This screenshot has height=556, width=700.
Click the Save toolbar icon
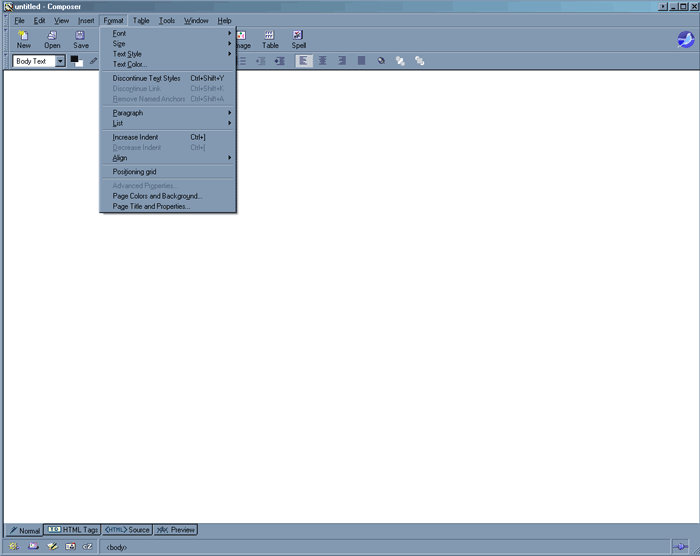81,38
